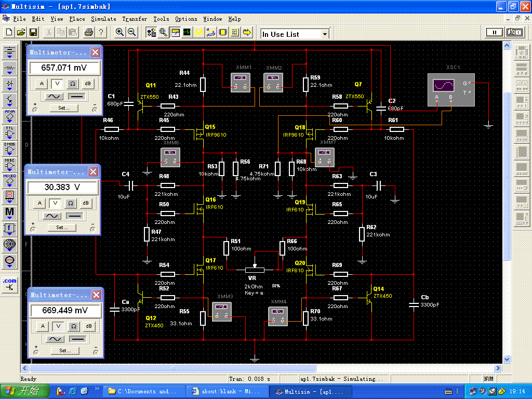The height and width of the screenshot is (399, 532).
Task: Click the Zoom In magnifier icon
Action: (119, 32)
